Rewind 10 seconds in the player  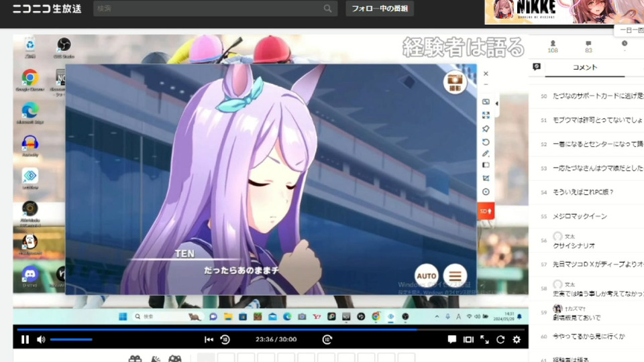click(x=225, y=339)
